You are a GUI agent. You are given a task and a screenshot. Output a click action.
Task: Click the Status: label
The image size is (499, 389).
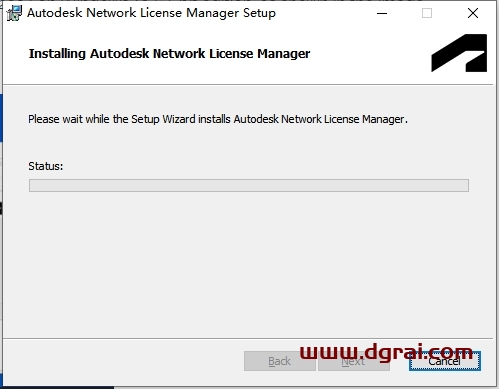click(46, 166)
